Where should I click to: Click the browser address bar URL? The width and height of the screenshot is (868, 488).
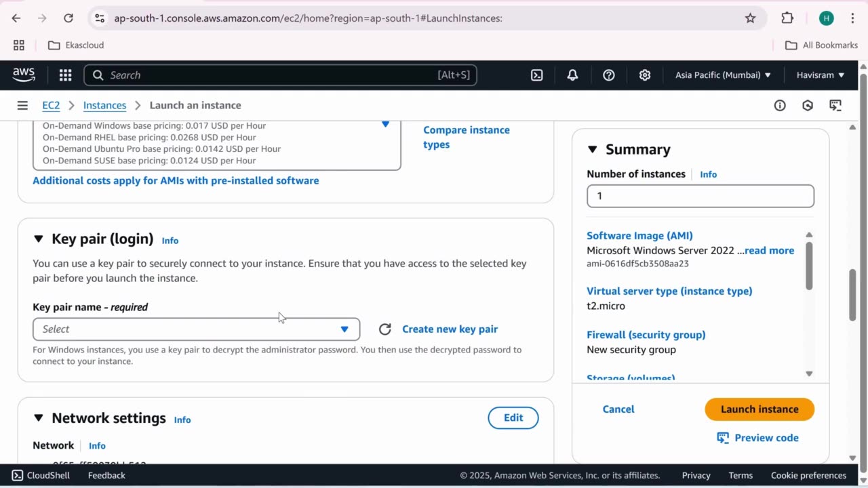click(x=308, y=18)
